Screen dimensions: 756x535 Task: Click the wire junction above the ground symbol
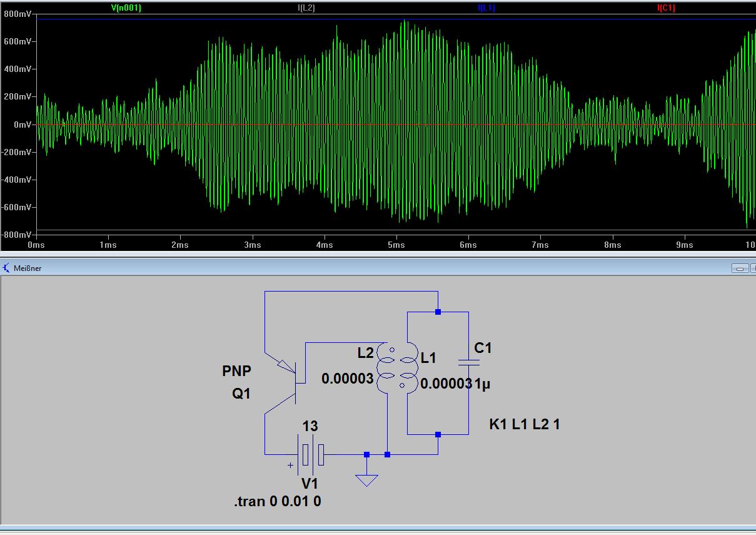pos(367,454)
